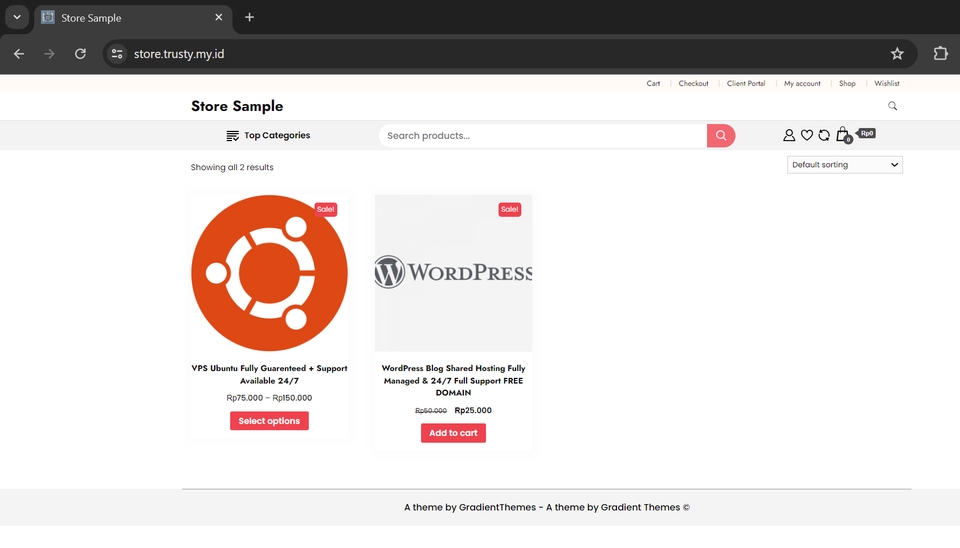This screenshot has height=548, width=960.
Task: Open the Shop menu link
Action: (x=847, y=83)
